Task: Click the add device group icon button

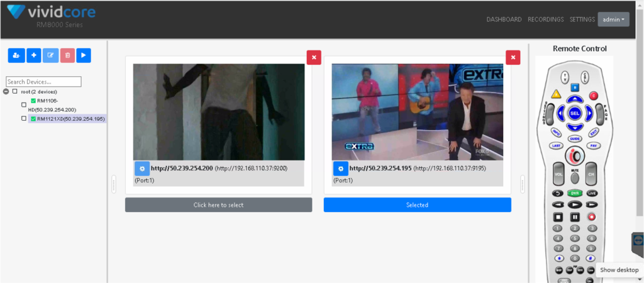Action: pyautogui.click(x=16, y=55)
